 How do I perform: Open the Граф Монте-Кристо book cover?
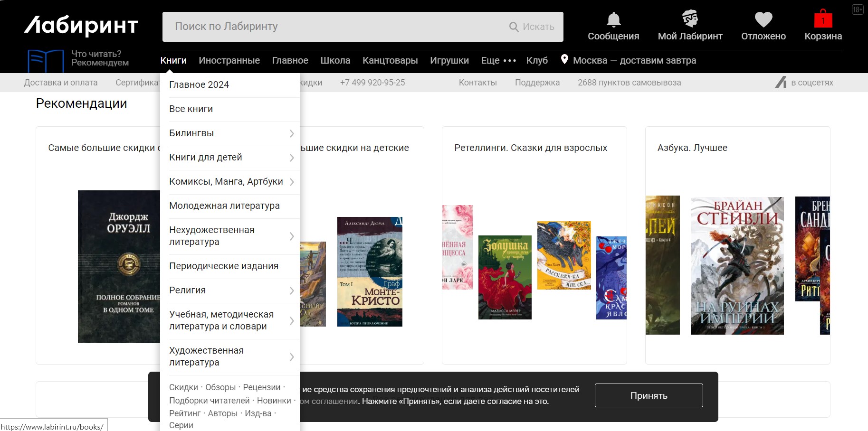[x=370, y=272]
